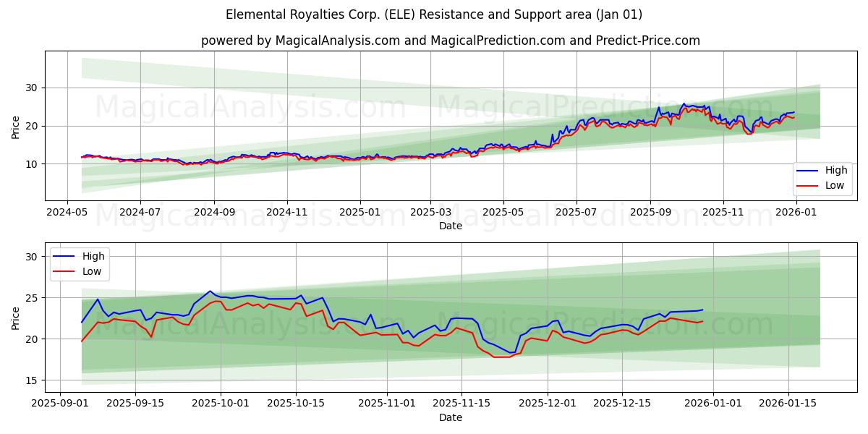Click the '20' price tick on upper chart
Viewport: 868px width, 434px height.
[33, 126]
